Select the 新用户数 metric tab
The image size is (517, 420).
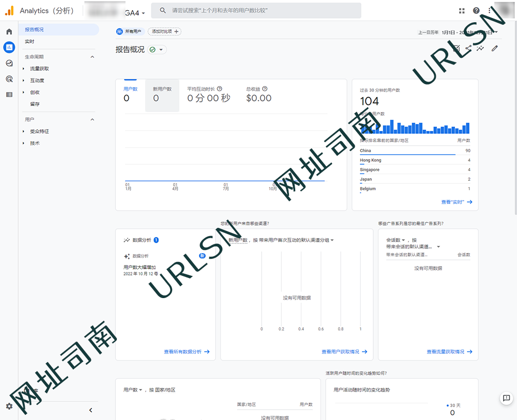tap(162, 95)
